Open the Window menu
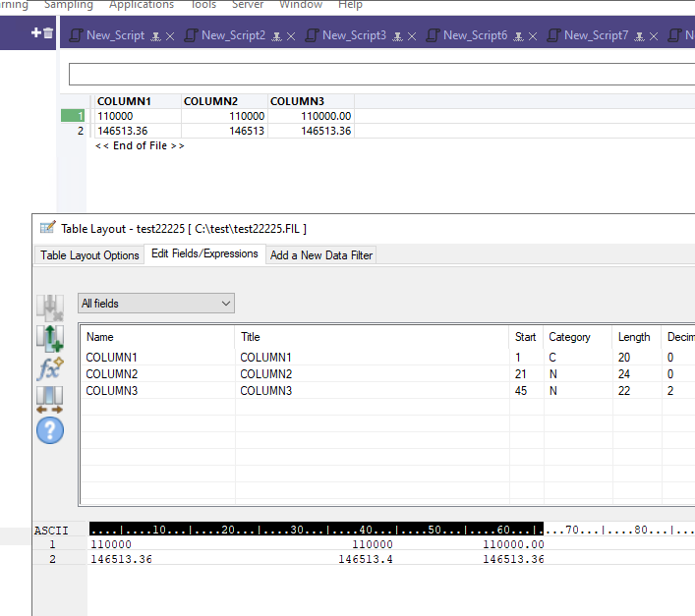The height and width of the screenshot is (616, 695). [x=301, y=5]
